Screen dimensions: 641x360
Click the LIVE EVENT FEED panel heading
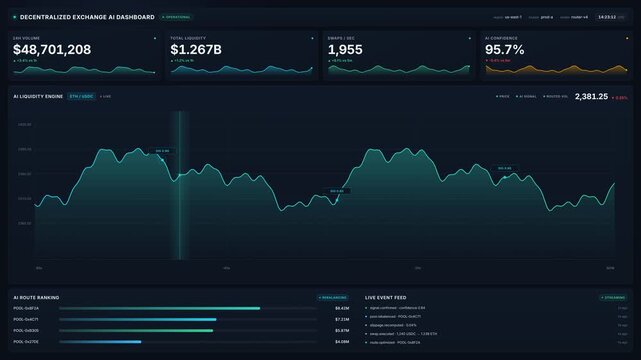385,297
